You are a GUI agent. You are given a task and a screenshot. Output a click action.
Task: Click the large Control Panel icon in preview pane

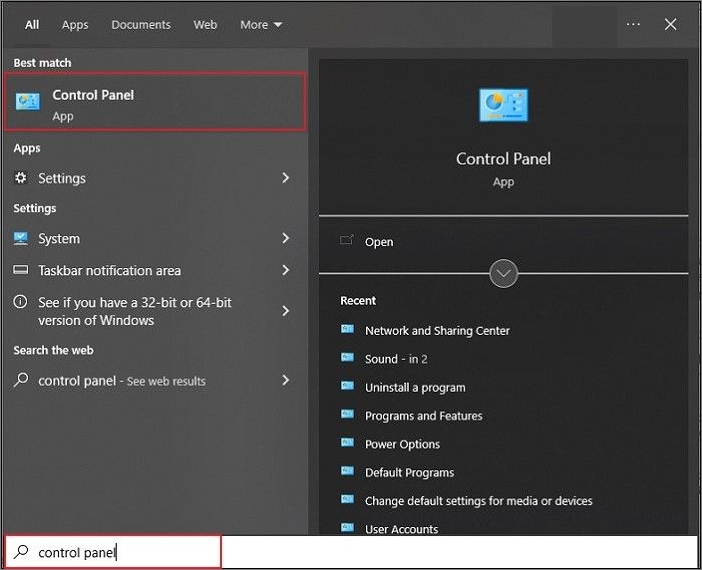pyautogui.click(x=503, y=105)
